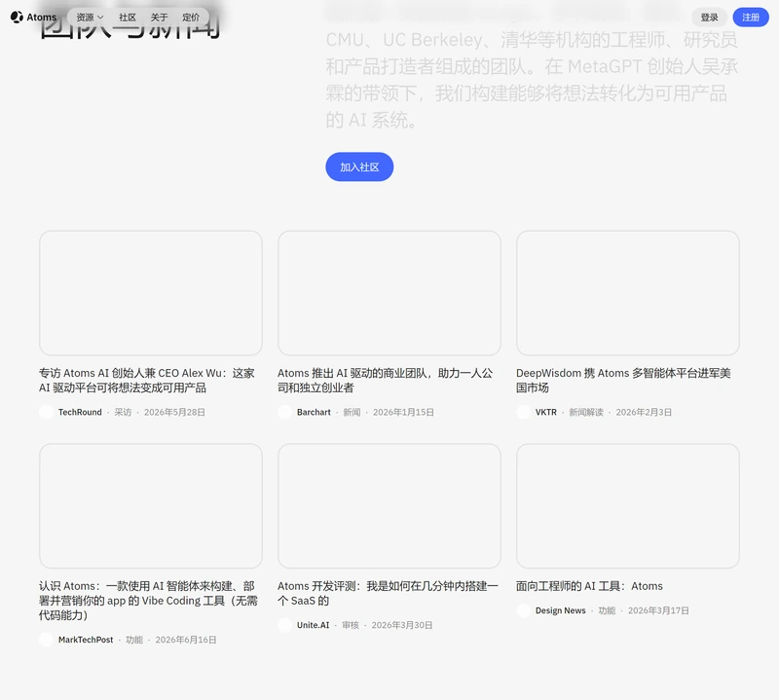Open the 社区 nav item
The width and height of the screenshot is (779, 700).
[128, 18]
